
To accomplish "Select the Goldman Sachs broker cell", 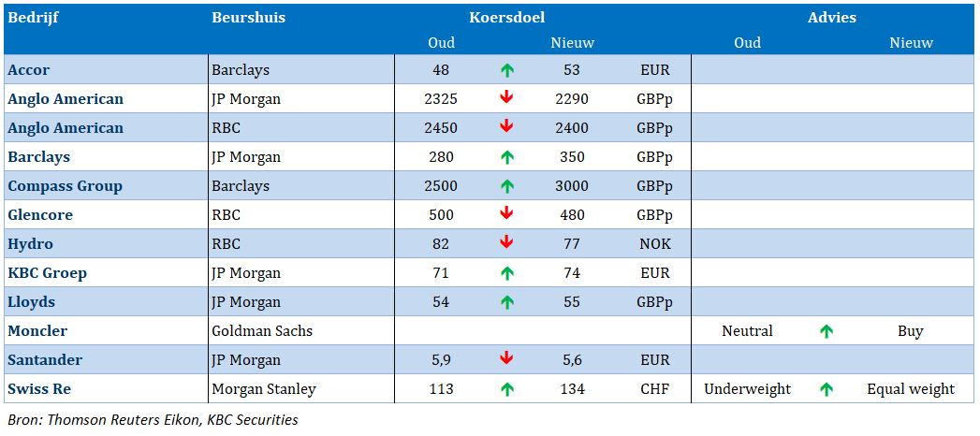I will 301,331.
